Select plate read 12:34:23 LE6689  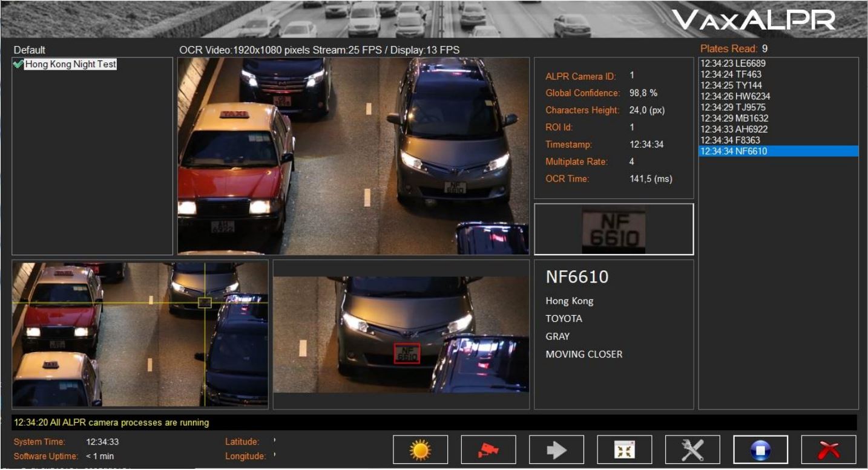pyautogui.click(x=733, y=64)
